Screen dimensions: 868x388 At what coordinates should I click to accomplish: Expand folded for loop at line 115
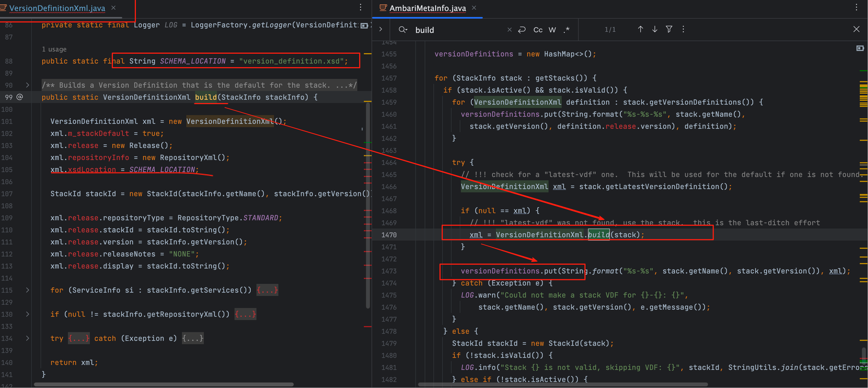click(x=28, y=290)
